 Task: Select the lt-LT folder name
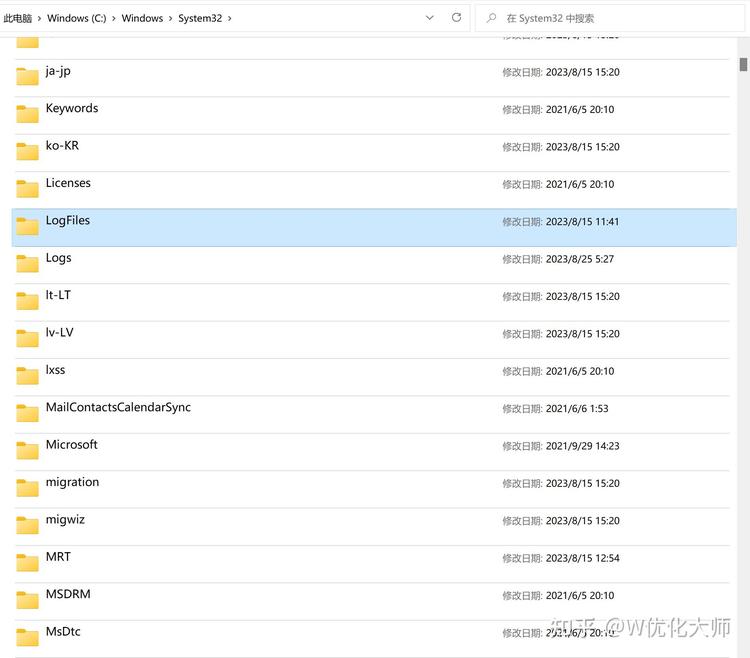click(58, 295)
